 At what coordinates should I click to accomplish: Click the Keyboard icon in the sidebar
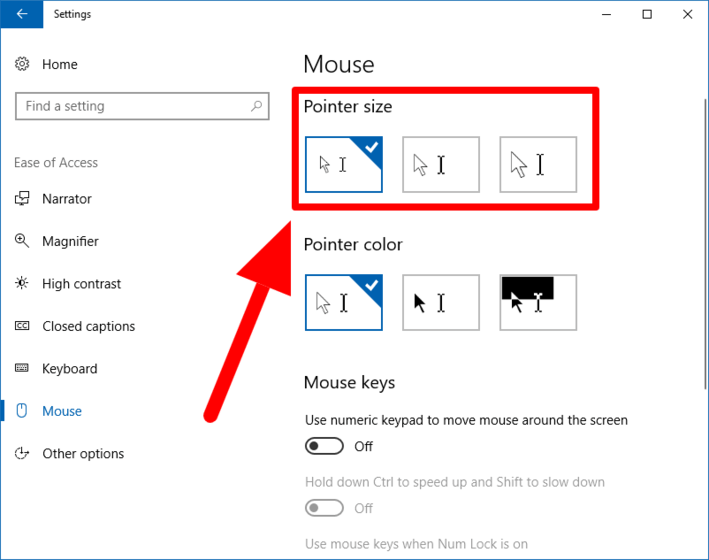(x=23, y=369)
